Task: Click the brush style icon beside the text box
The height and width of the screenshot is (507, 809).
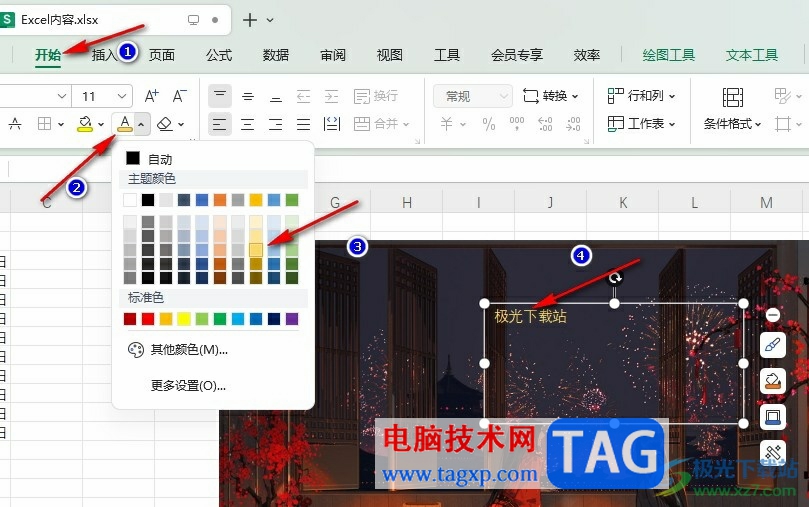Action: (x=773, y=345)
